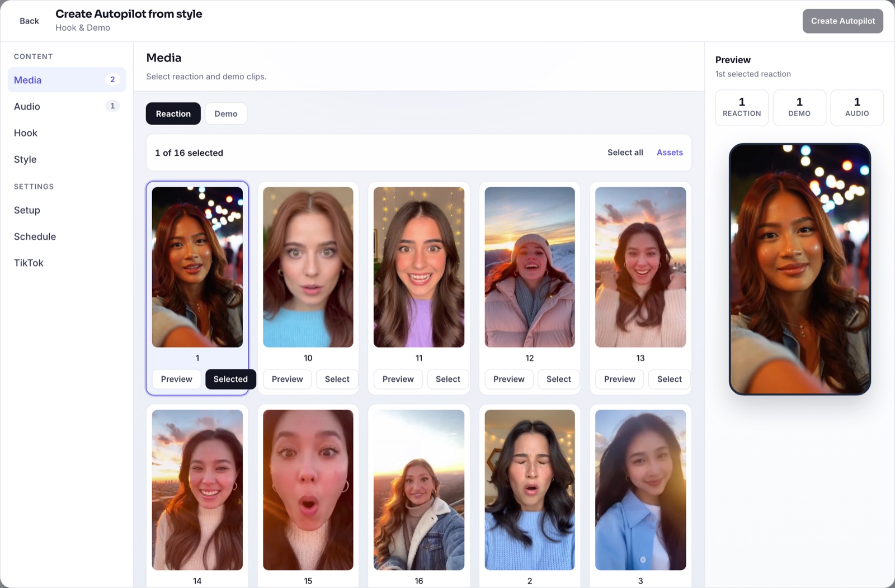Switch to the Demo tab
The image size is (895, 588).
226,113
